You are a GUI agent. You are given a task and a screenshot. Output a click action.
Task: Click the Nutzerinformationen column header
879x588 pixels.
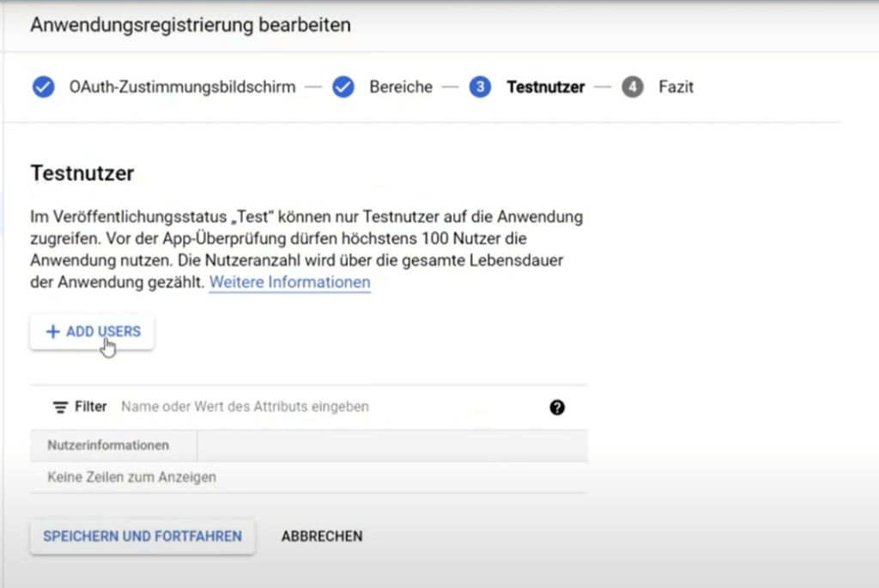108,446
